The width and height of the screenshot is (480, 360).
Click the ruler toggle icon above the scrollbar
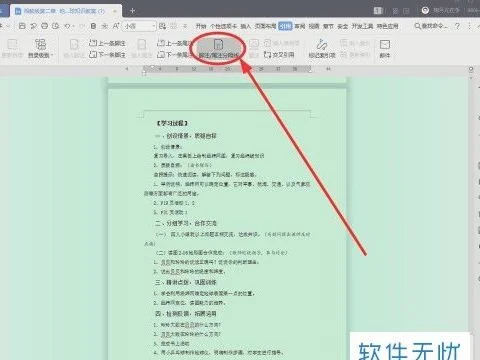coord(471,69)
